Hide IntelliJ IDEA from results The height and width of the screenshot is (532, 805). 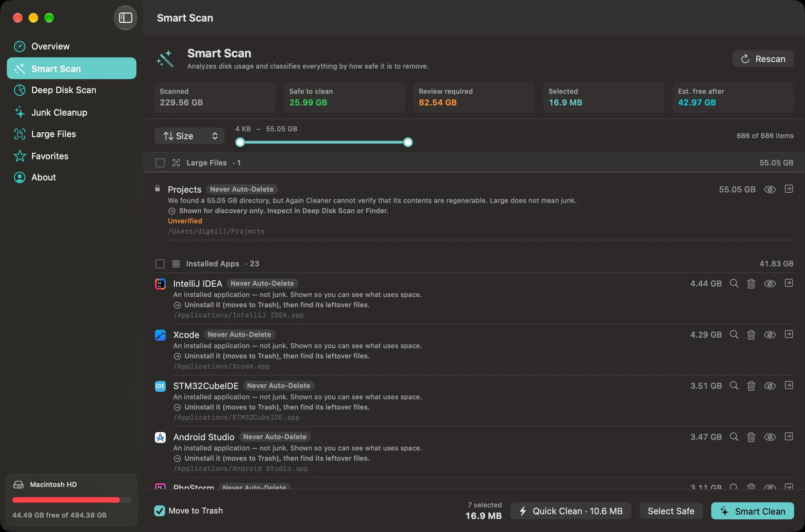click(x=770, y=283)
